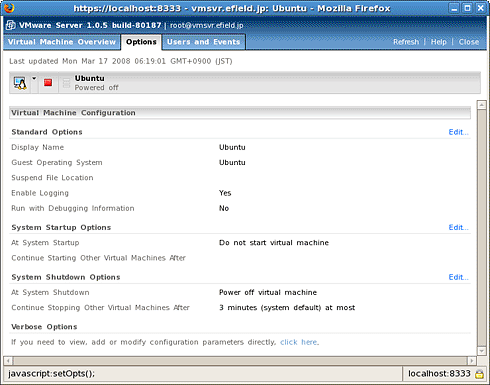Image resolution: width=490 pixels, height=385 pixels.
Task: Click the 'root@vmsvr.efield.jp' user text
Action: click(207, 25)
